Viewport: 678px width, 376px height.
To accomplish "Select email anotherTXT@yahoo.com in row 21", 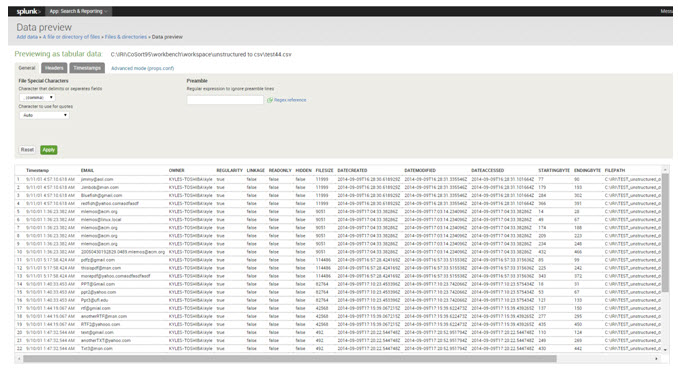I will coord(106,341).
